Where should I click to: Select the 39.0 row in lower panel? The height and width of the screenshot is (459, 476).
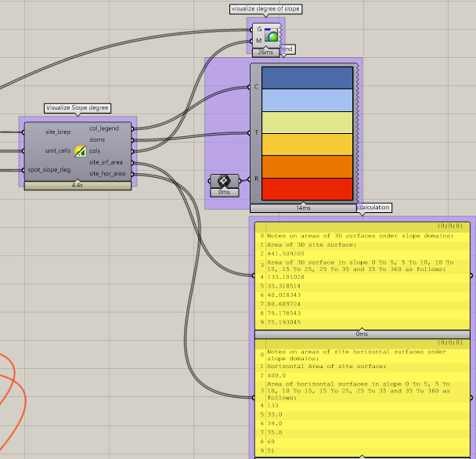[362, 424]
